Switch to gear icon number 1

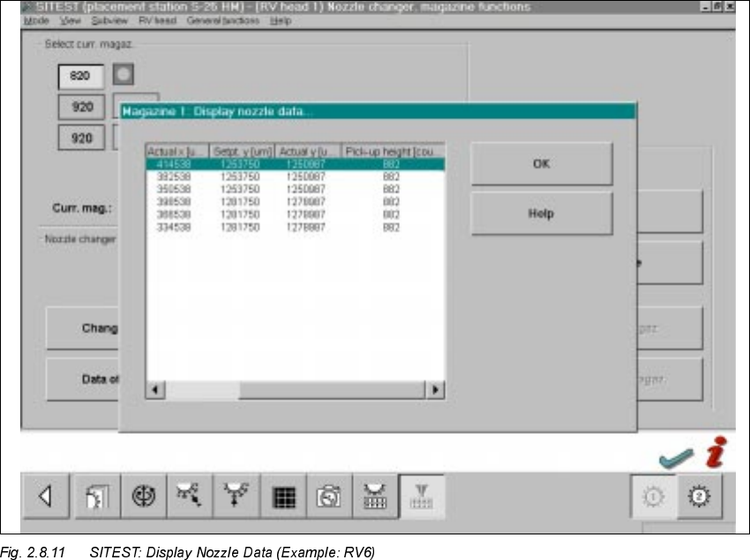[x=653, y=497]
